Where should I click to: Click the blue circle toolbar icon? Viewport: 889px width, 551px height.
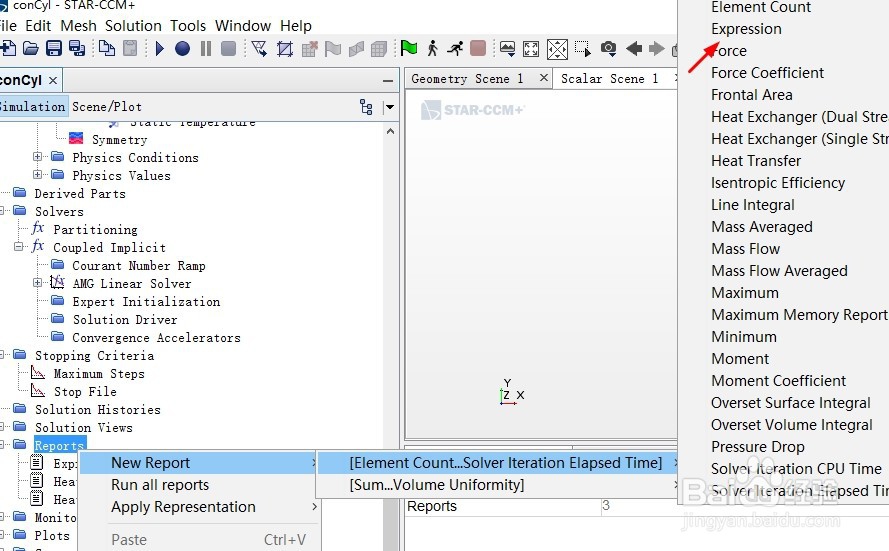pyautogui.click(x=182, y=49)
